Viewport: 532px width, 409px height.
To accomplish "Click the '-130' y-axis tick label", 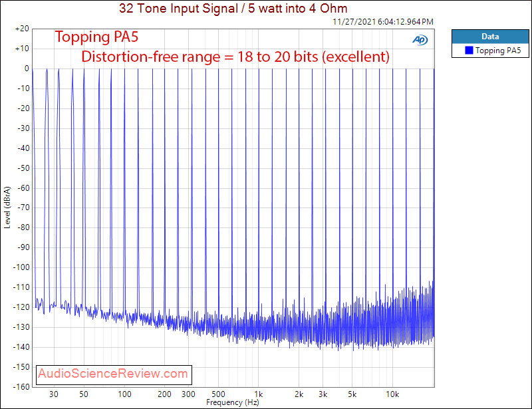I will point(21,327).
